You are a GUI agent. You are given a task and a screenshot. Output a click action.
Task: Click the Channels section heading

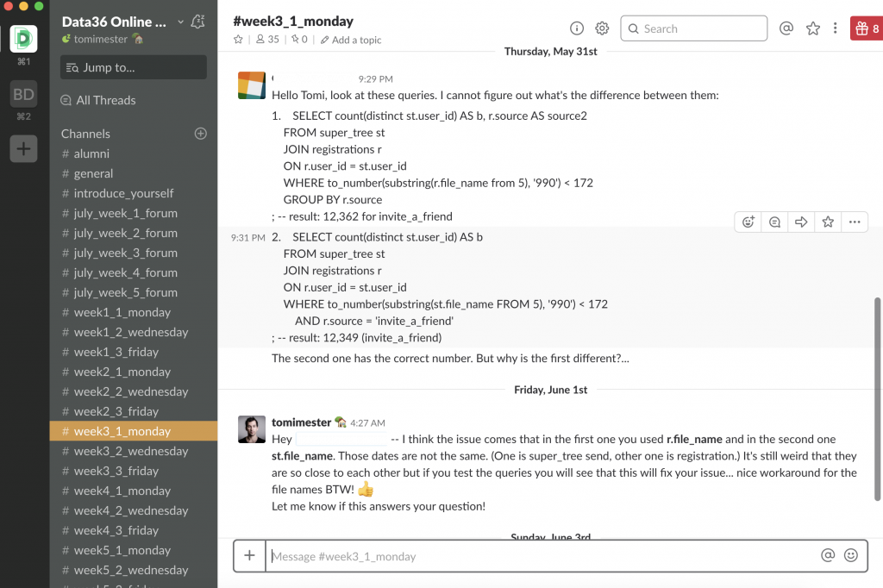point(85,134)
